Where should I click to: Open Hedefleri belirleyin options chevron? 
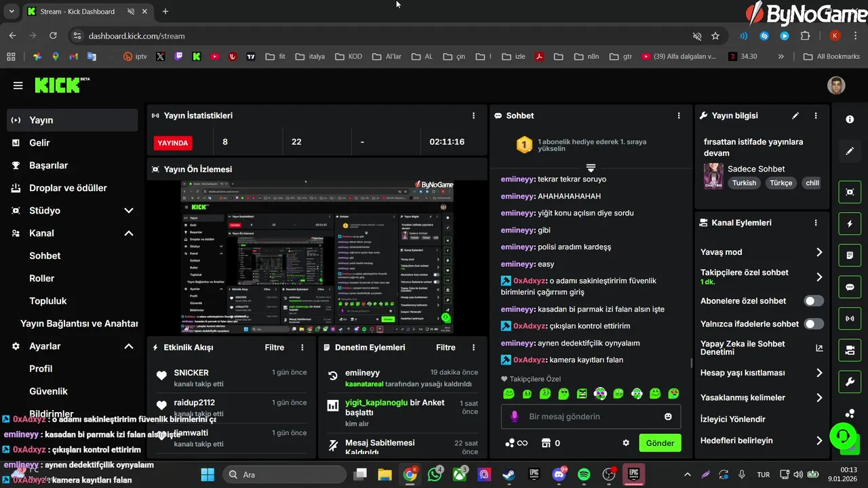[819, 441]
